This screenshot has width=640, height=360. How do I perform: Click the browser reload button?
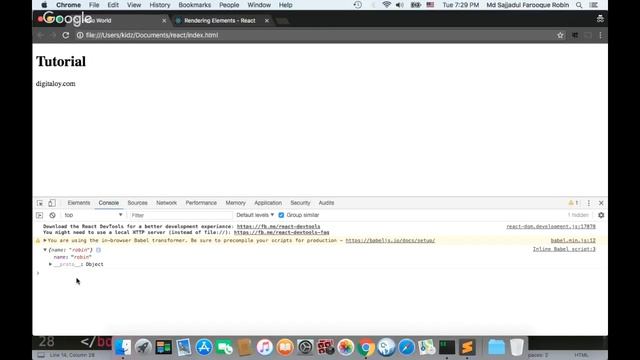point(66,35)
